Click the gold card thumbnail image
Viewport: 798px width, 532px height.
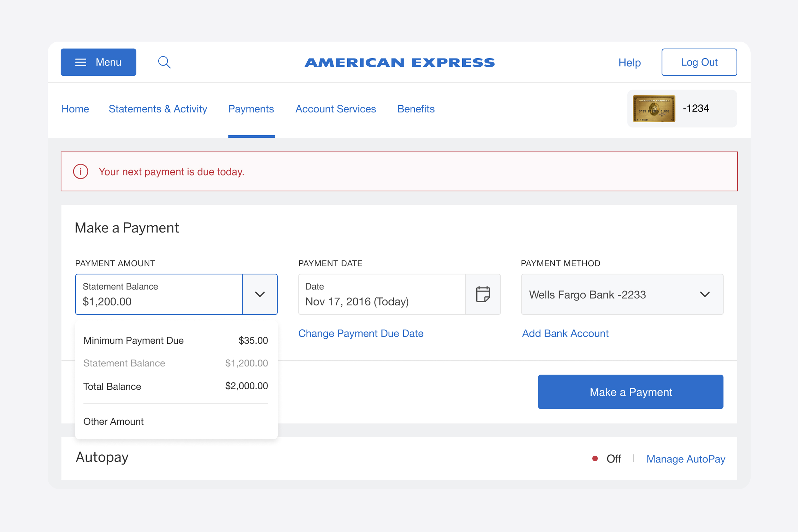point(654,108)
